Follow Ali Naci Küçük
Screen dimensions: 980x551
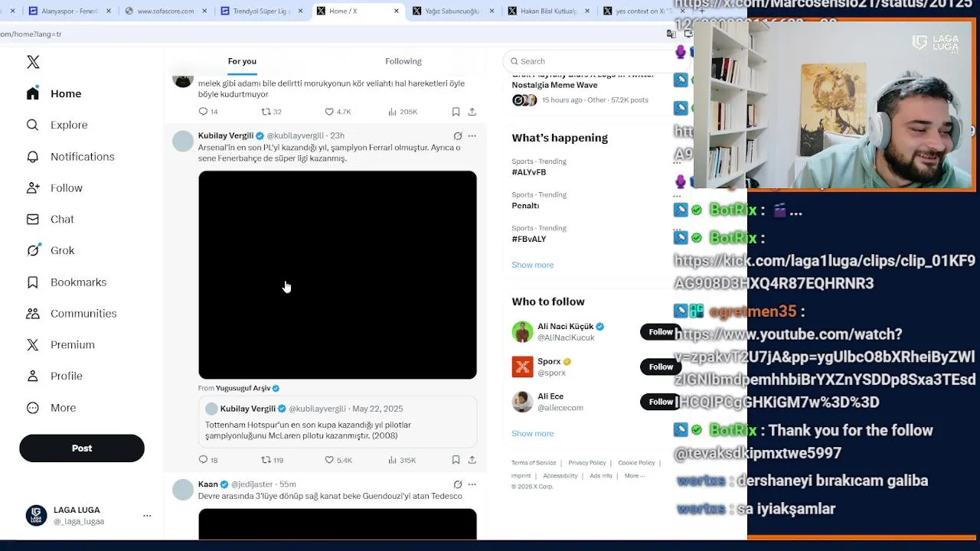(660, 331)
